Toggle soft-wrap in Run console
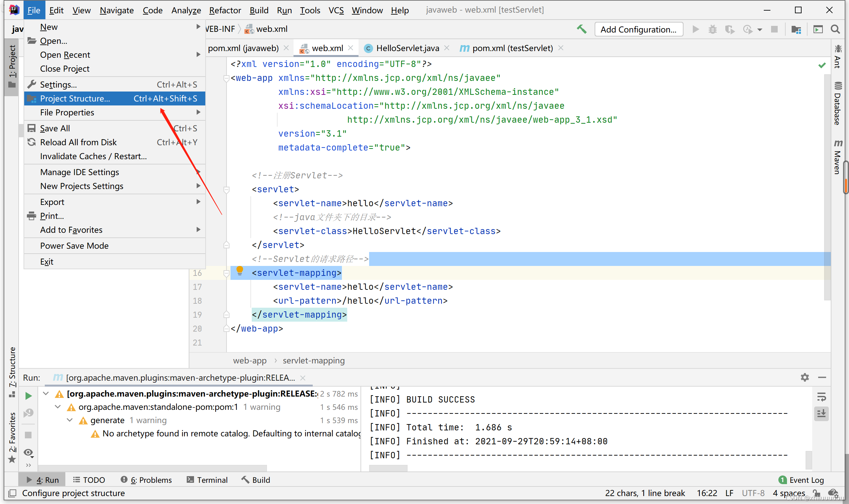Image resolution: width=849 pixels, height=504 pixels. point(821,396)
